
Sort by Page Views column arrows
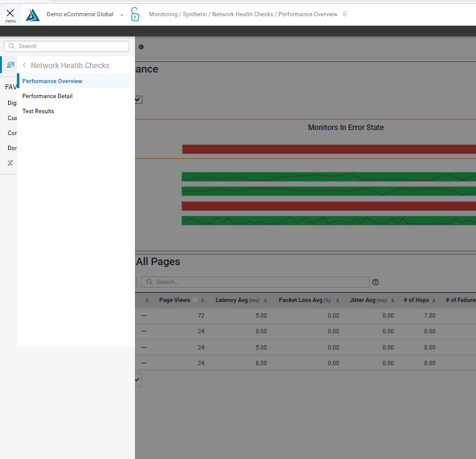(202, 300)
